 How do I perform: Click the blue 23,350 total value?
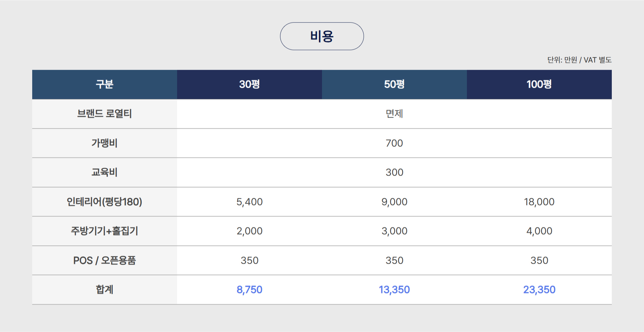pyautogui.click(x=539, y=289)
